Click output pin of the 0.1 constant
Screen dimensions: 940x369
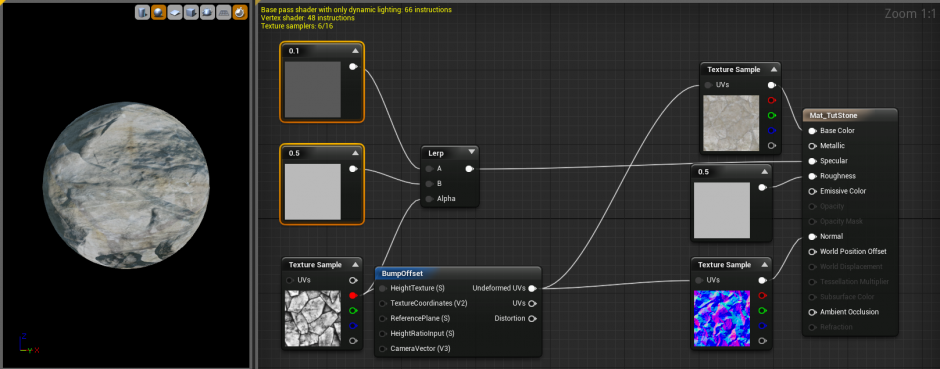click(x=353, y=66)
